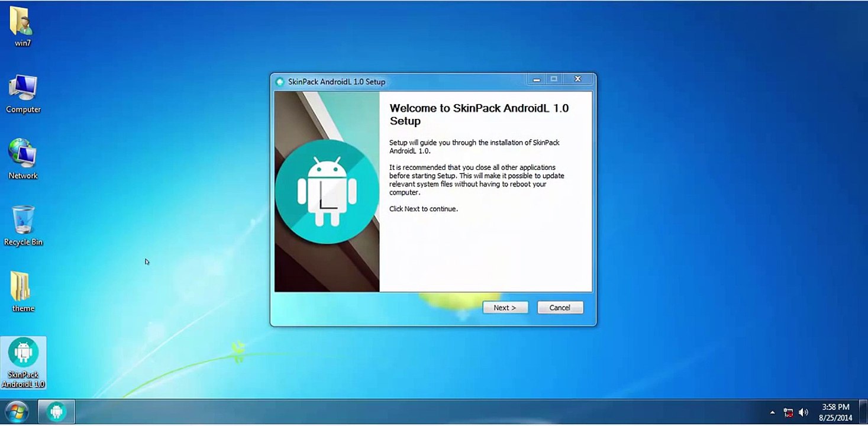Open the network tray icon
This screenshot has height=426, width=868.
(788, 412)
